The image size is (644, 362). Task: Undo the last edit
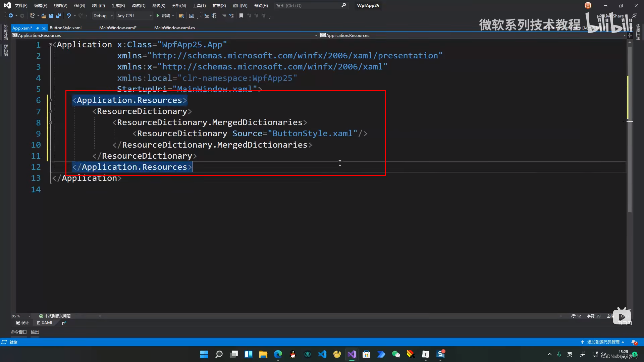tap(68, 16)
